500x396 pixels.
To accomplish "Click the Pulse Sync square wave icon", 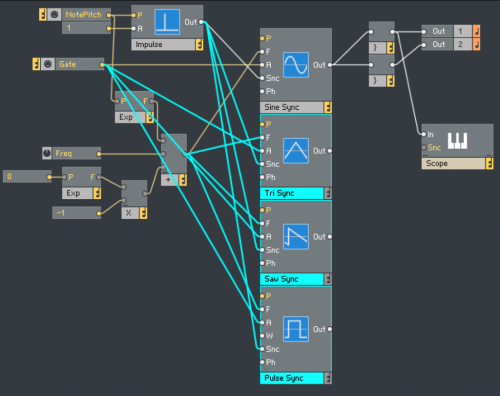I will [296, 329].
